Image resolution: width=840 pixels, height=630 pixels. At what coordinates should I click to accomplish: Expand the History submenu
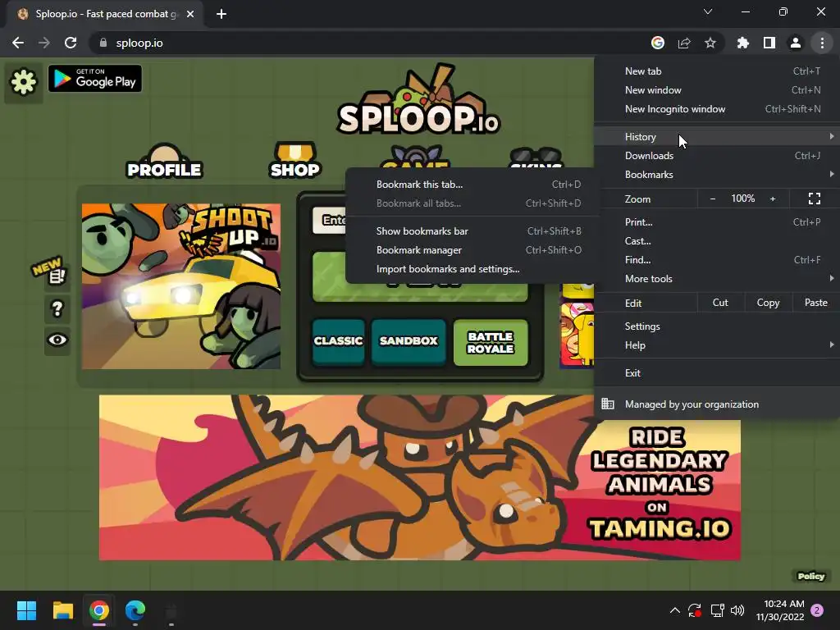(717, 137)
